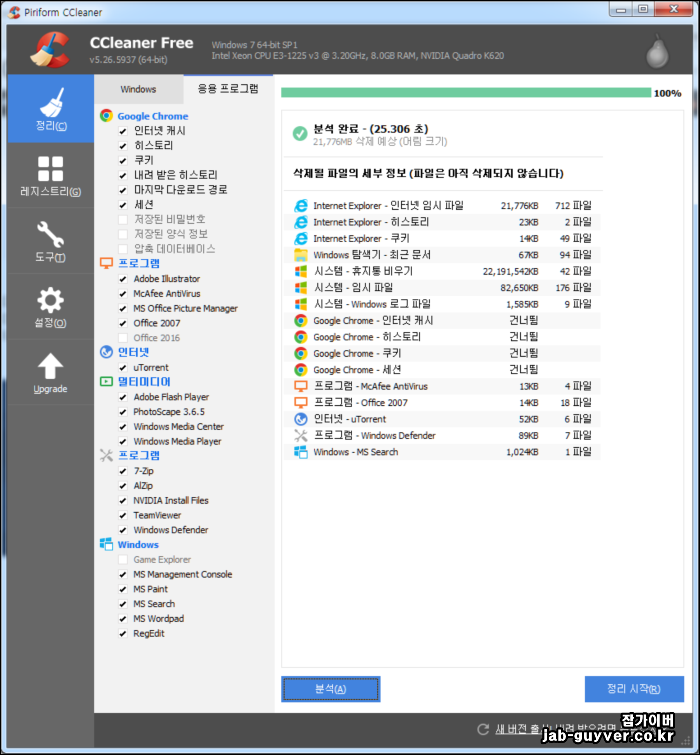Enable the Office 2016 checkbox
Image resolution: width=700 pixels, height=755 pixels.
pyautogui.click(x=123, y=338)
